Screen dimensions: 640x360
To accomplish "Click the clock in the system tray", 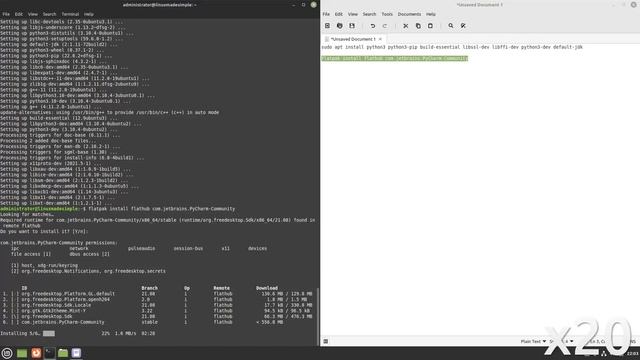I will tap(632, 353).
